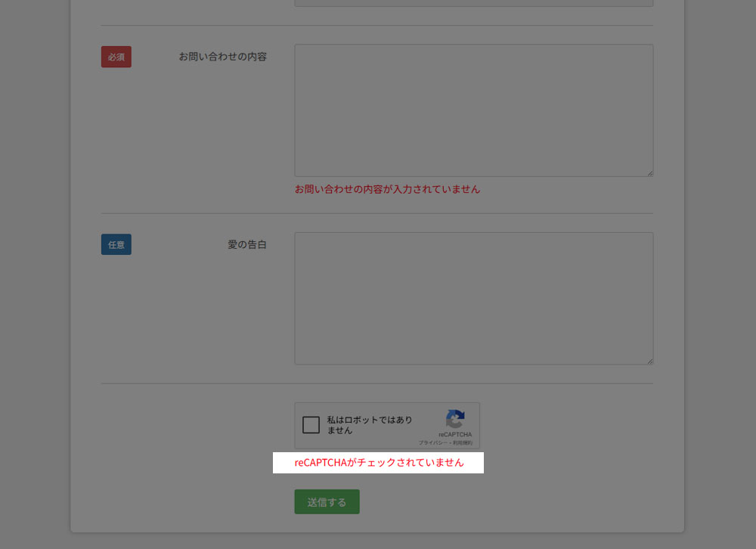Image resolution: width=756 pixels, height=549 pixels.
Task: Click the お問い合わせの内容 field label
Action: tap(222, 57)
